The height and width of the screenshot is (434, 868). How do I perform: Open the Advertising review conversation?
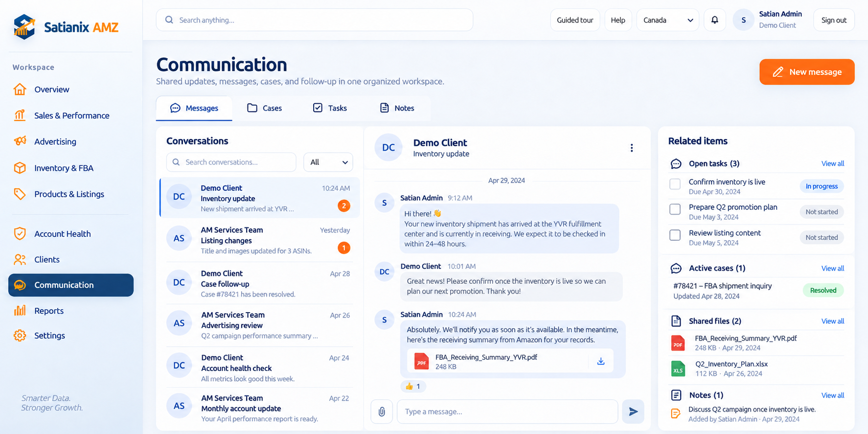click(x=260, y=325)
